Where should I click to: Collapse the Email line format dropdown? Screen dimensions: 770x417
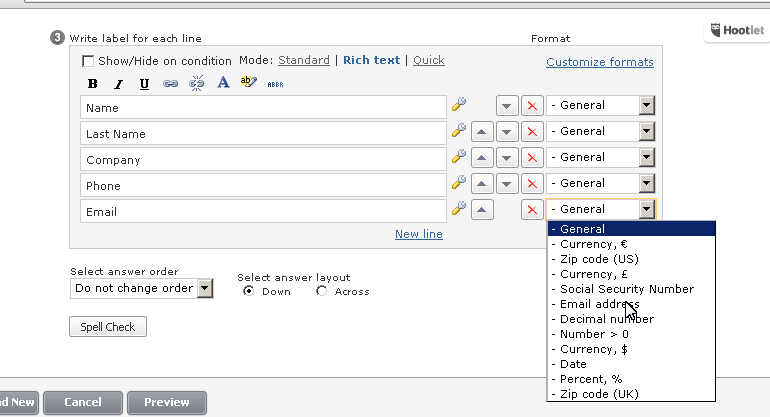click(601, 209)
